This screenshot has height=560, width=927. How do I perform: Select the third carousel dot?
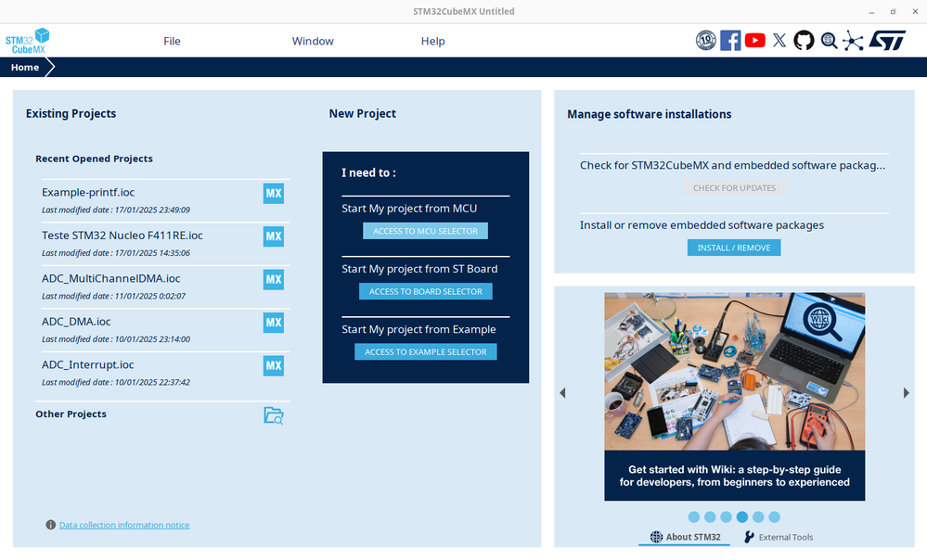pos(726,516)
